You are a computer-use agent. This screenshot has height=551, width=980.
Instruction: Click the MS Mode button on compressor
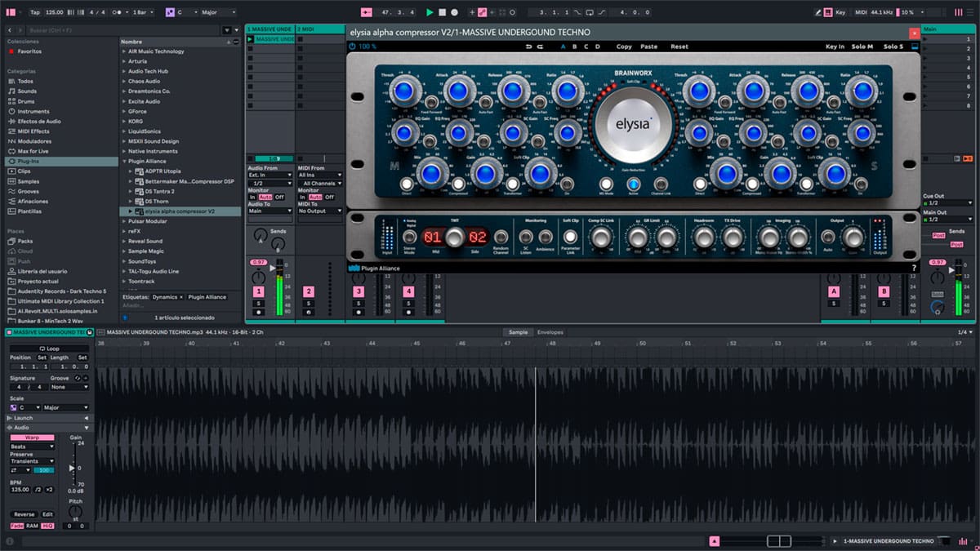tap(606, 184)
